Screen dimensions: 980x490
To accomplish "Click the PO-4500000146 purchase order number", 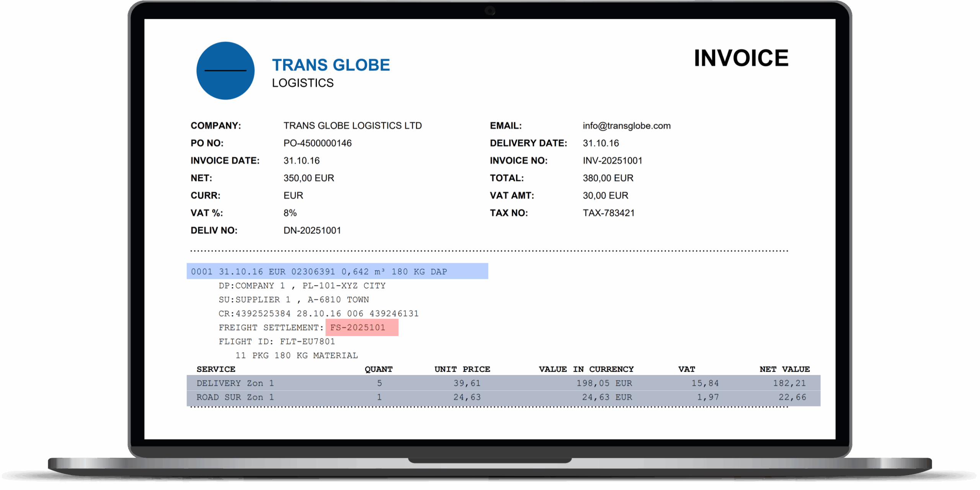I will [317, 143].
